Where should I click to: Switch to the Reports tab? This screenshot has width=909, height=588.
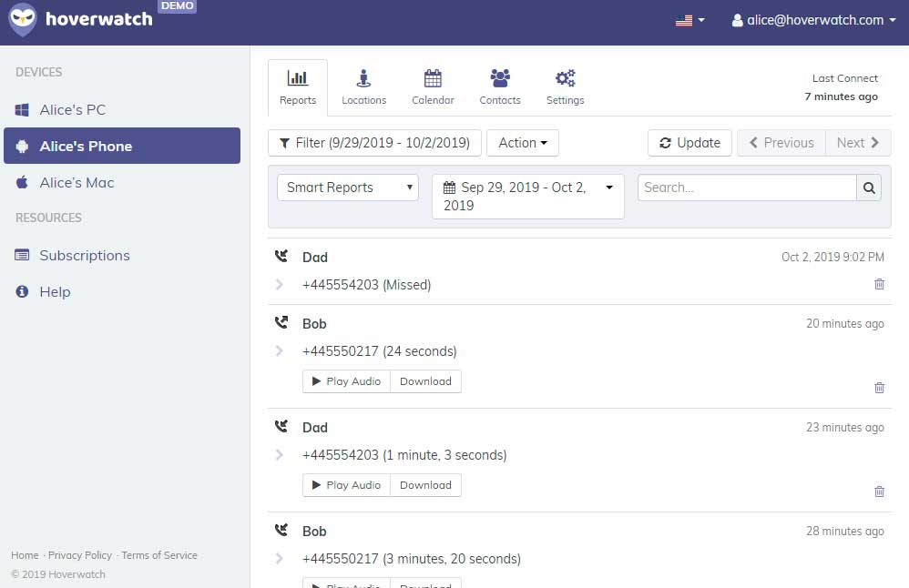click(298, 87)
